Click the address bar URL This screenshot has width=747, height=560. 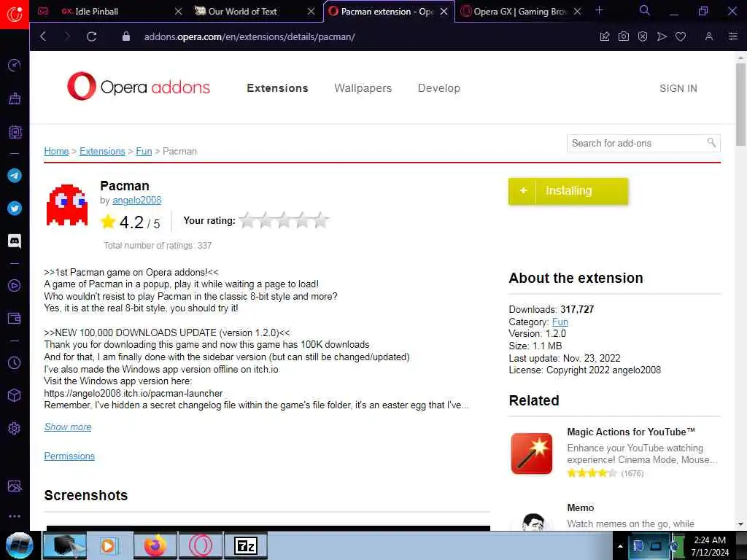(249, 36)
